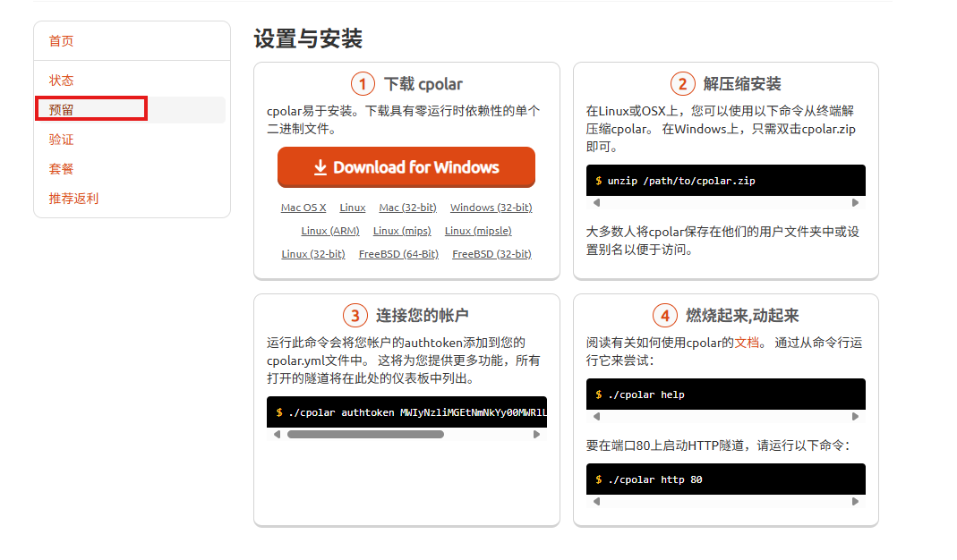Open the 文档 documentation link
Screen dimensions: 957x560
(747, 343)
